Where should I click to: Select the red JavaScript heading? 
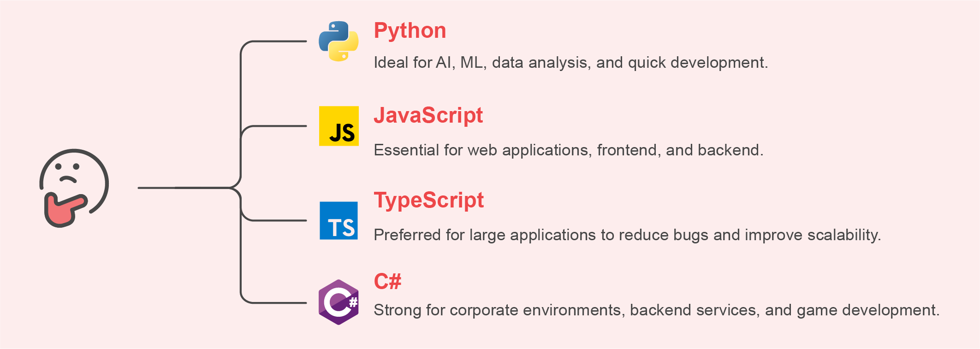[x=428, y=115]
